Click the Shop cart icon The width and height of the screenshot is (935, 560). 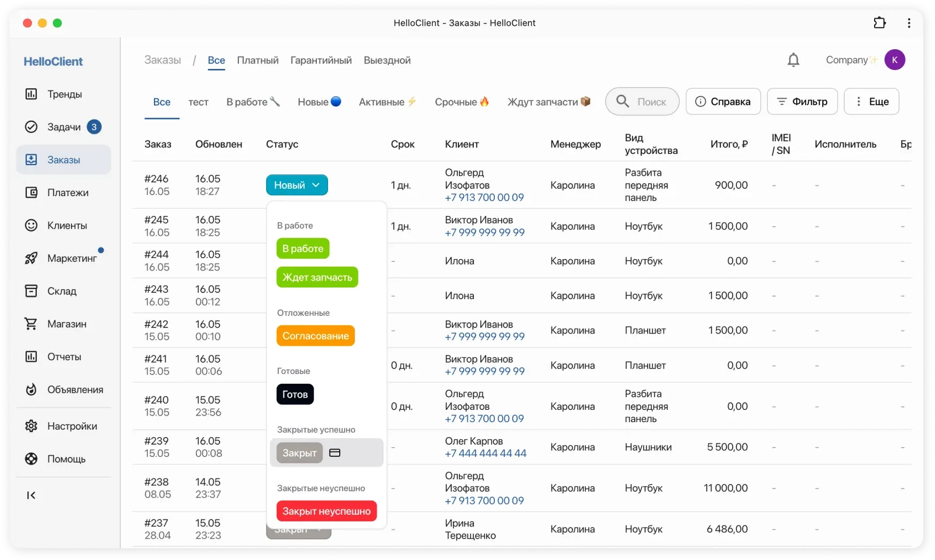coord(32,324)
